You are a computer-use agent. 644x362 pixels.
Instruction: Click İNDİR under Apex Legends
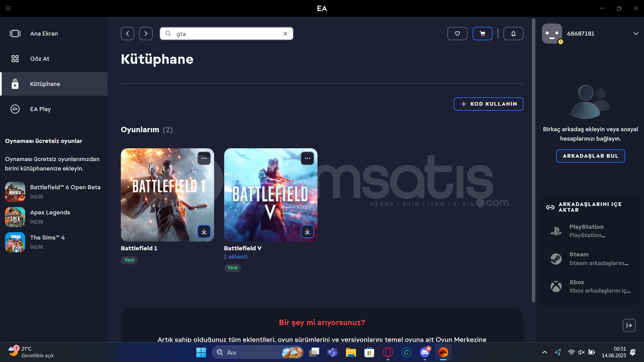[x=37, y=222]
